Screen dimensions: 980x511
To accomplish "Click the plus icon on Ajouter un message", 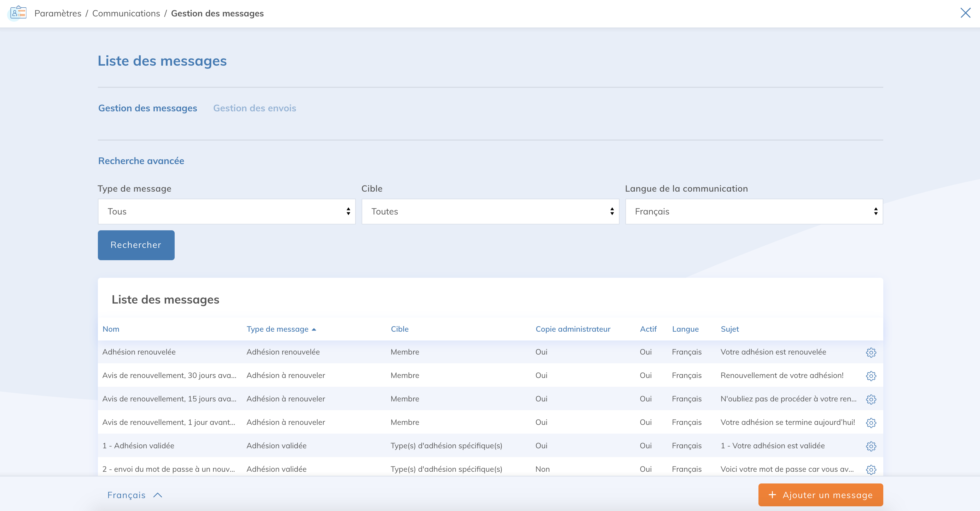I will pos(772,495).
